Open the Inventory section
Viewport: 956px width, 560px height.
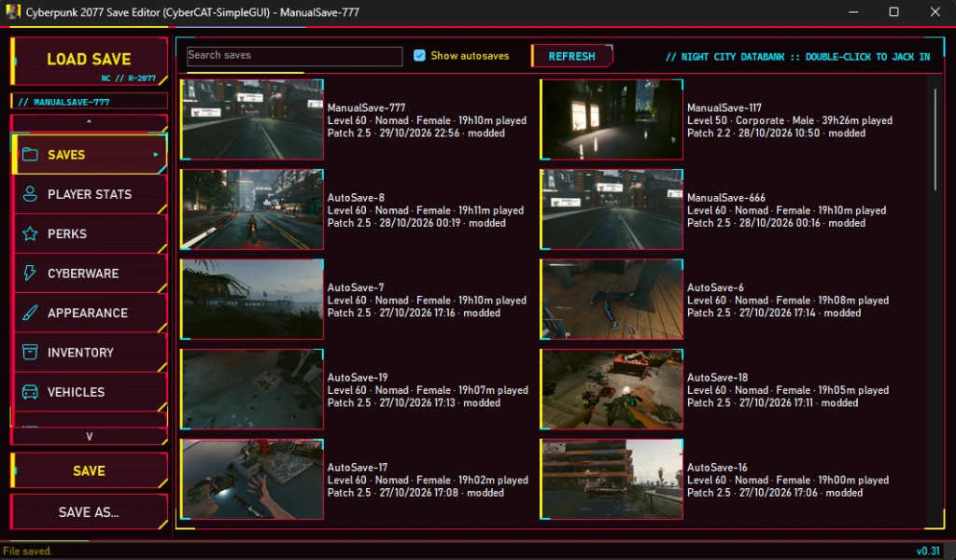[89, 352]
